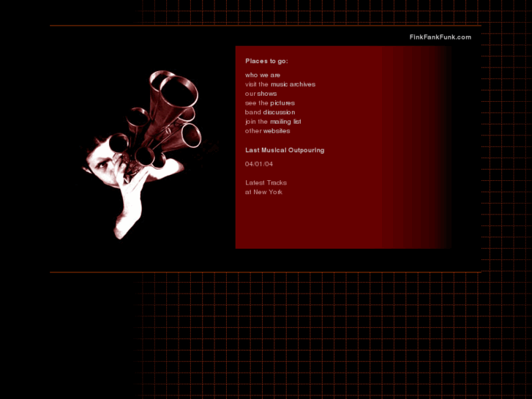The image size is (532, 399).
Task: Click the 'Last Musical Outpouring' heading
Action: coord(285,150)
